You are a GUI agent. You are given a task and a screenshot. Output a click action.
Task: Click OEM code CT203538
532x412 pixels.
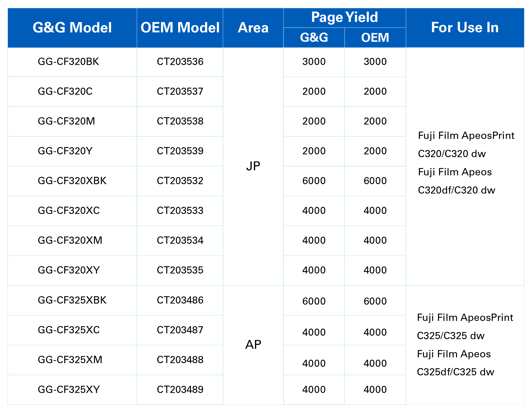pyautogui.click(x=180, y=121)
